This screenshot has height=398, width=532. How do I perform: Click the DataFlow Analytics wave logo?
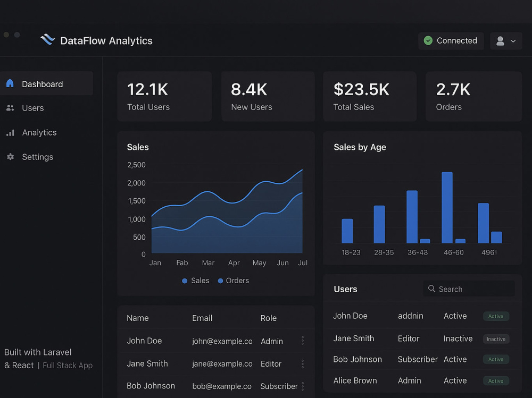click(x=47, y=39)
